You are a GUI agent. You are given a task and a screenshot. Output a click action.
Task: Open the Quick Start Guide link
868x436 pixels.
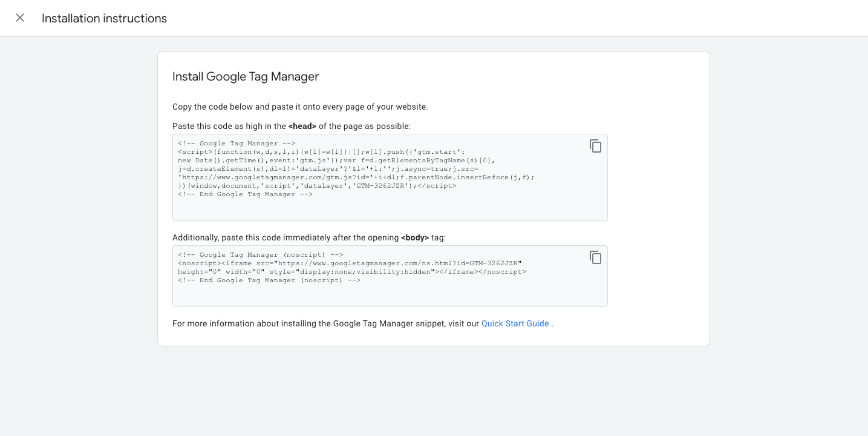coord(515,323)
